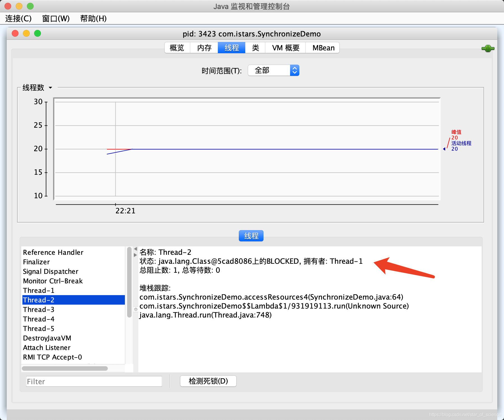Screen dimensions: 504x420
Task: Click the Lambda$1 stack trace line
Action: [x=274, y=306]
